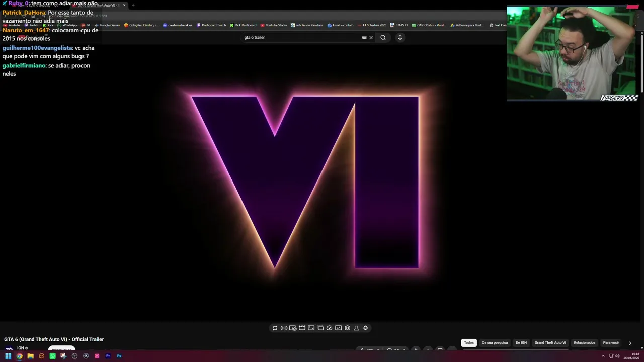Take a screenshot with the camera icon

pos(347,328)
